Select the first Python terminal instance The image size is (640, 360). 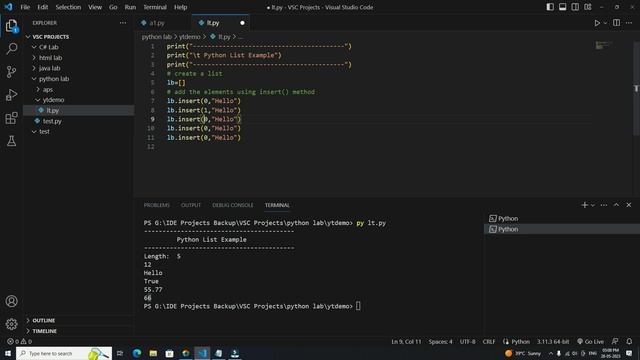[562, 218]
